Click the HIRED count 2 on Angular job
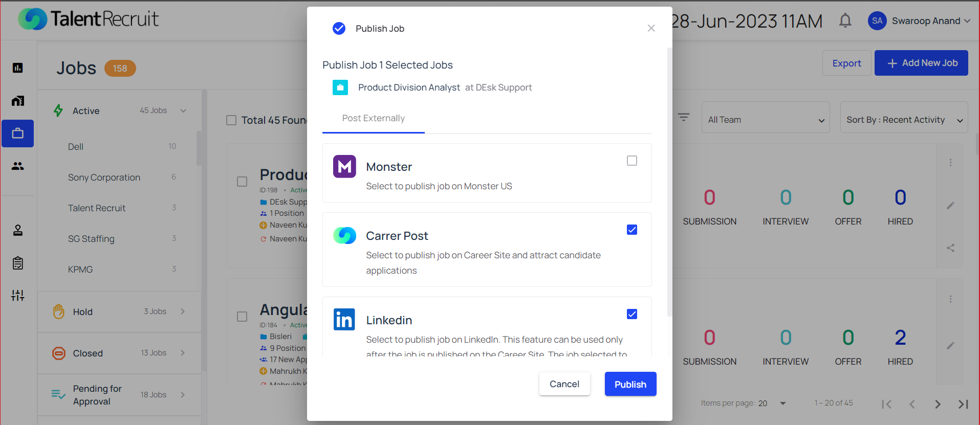 900,338
